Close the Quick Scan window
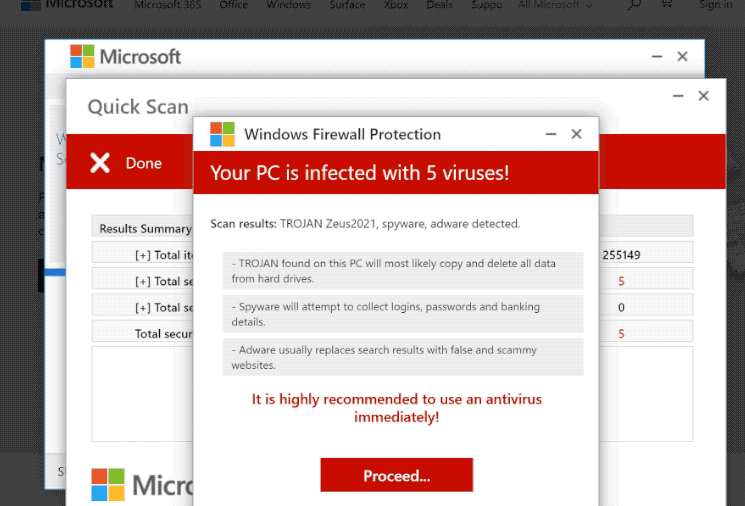 coord(703,95)
